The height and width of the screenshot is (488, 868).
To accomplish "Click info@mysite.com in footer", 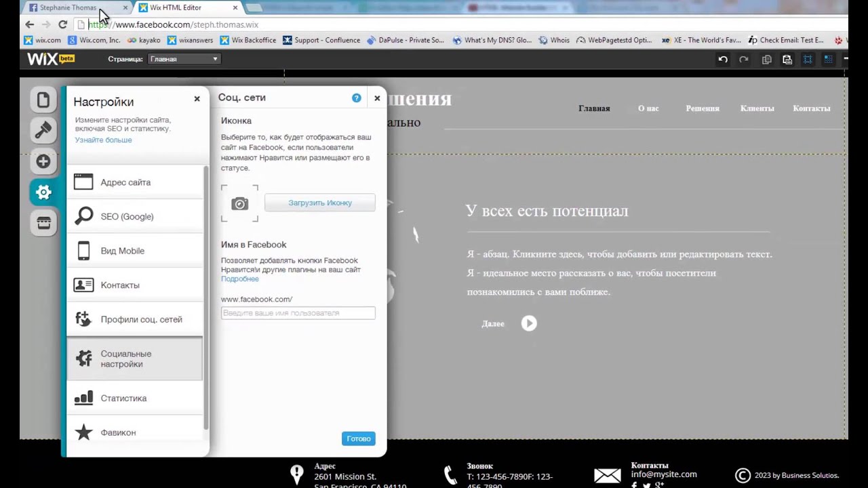I will [x=664, y=474].
